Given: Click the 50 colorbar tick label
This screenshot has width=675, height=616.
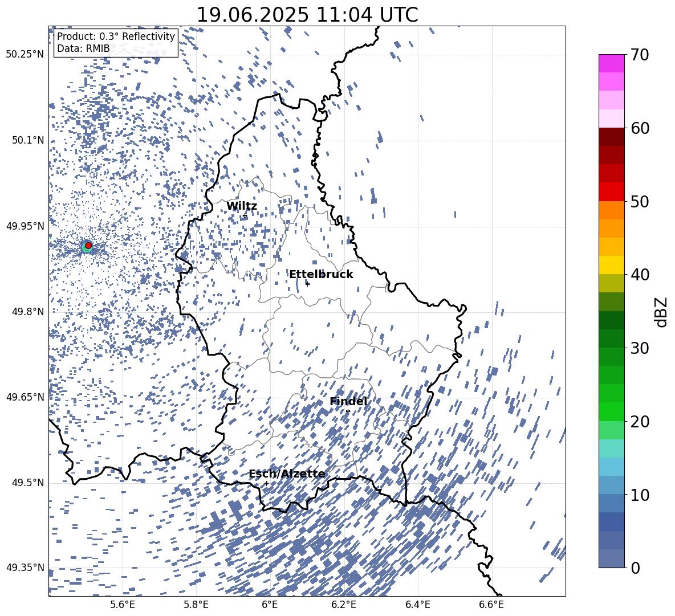Looking at the screenshot, I should pos(640,202).
